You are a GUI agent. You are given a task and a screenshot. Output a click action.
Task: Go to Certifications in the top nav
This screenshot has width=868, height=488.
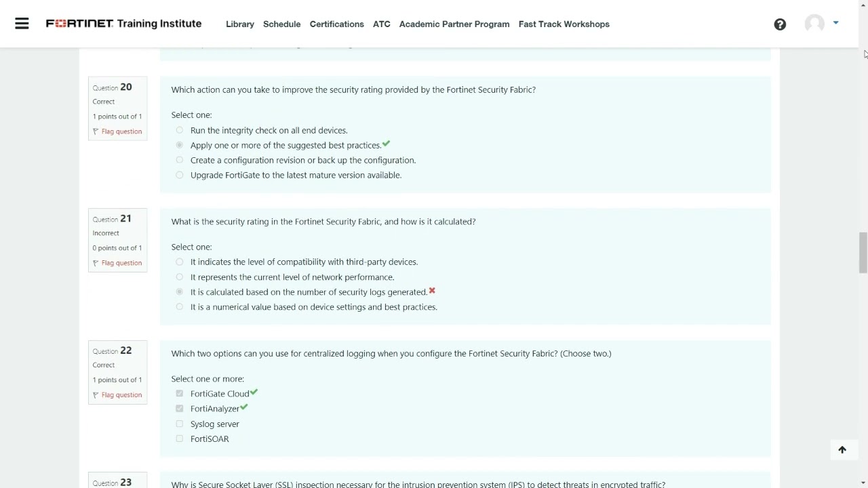pos(337,24)
